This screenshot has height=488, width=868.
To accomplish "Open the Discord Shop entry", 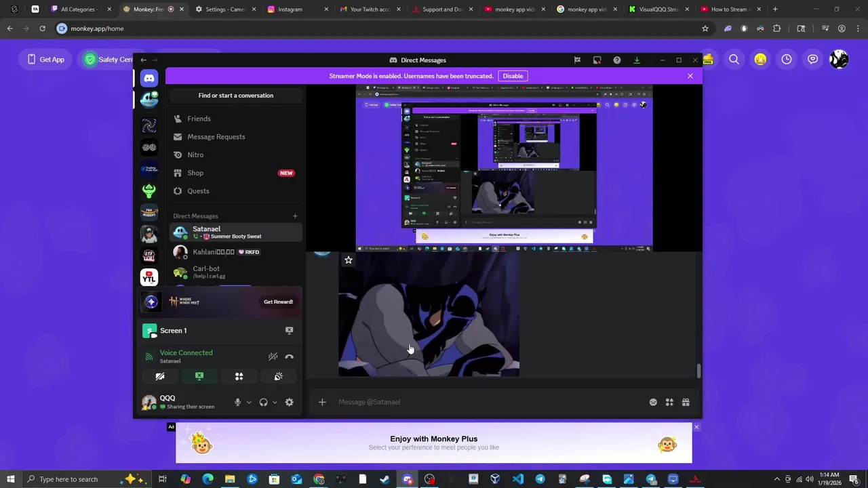I will point(236,173).
